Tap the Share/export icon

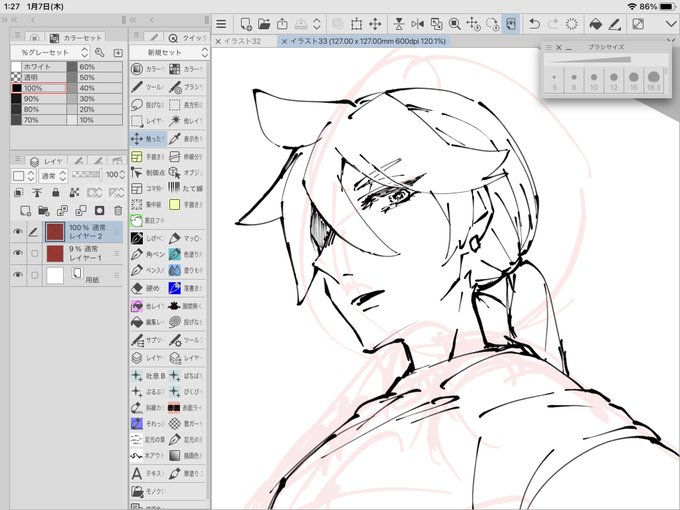tap(282, 24)
